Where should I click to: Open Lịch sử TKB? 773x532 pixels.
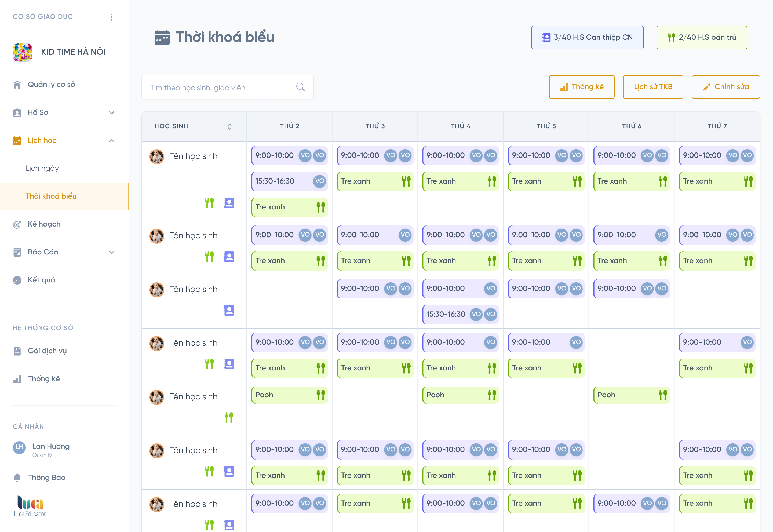pos(653,87)
